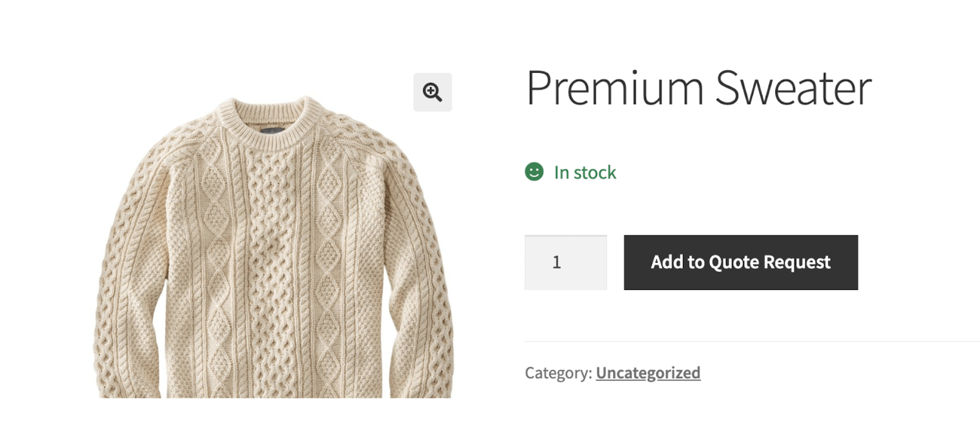Click the magnifier zoom icon on product image
This screenshot has width=980, height=440.
pos(432,92)
